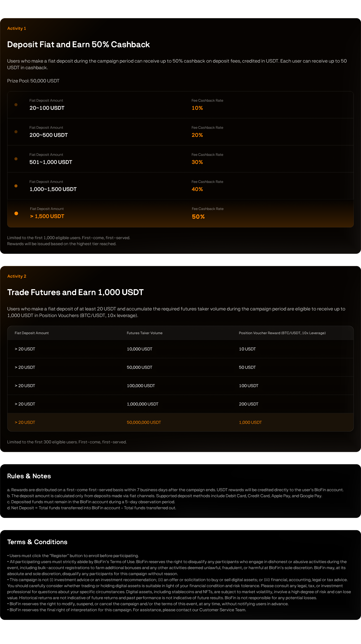Click the bullet dot beside 501~1,000 USDT
Viewport: 361px width, 644px height.
pos(16,159)
